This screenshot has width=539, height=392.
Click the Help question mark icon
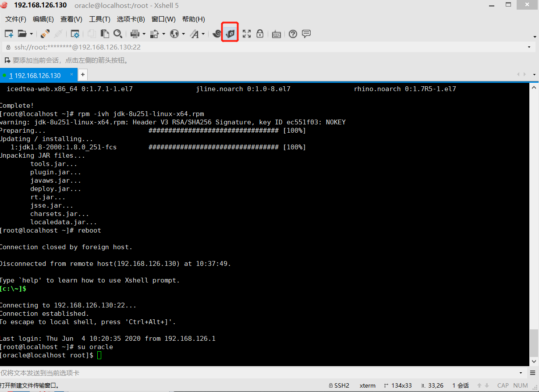293,34
